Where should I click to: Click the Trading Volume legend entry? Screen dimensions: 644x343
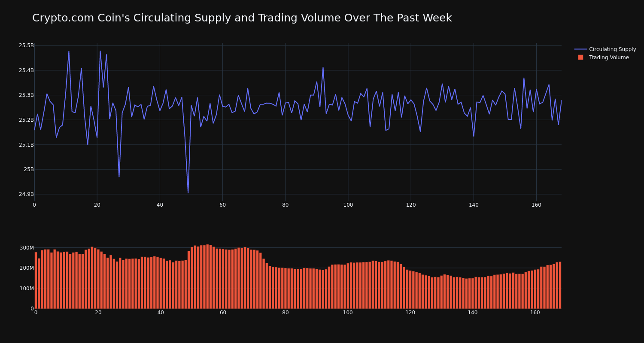pos(603,57)
